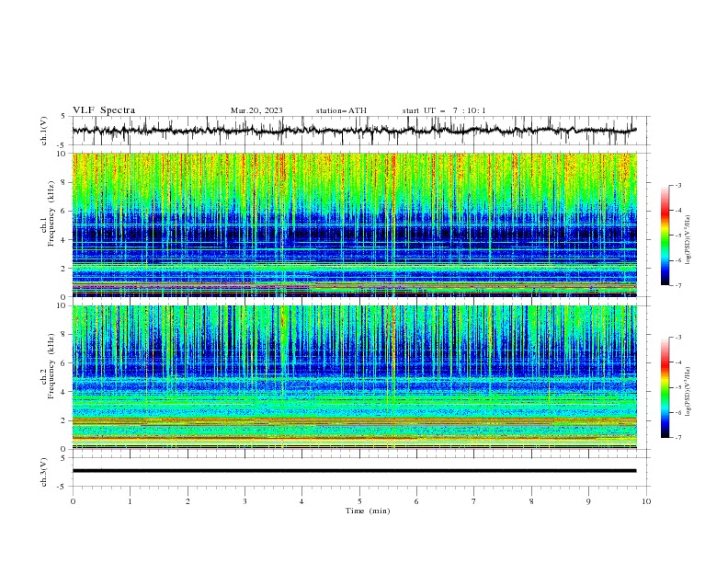
Task: Click time axis tick label "10"
Action: point(646,501)
